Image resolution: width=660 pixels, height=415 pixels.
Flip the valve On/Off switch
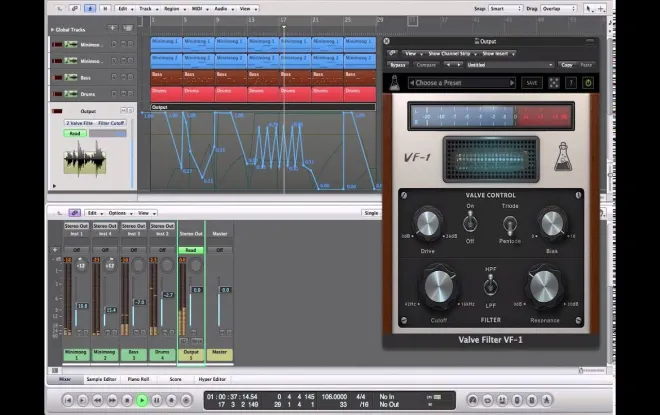click(470, 223)
